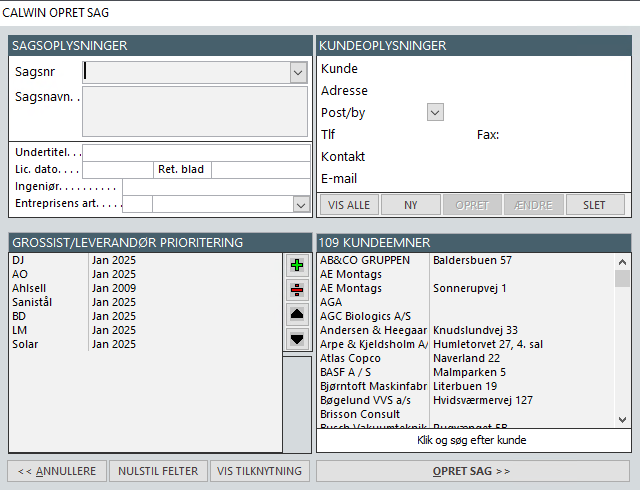640x490 pixels.
Task: Click the Entreprisens art code field
Action: click(138, 204)
